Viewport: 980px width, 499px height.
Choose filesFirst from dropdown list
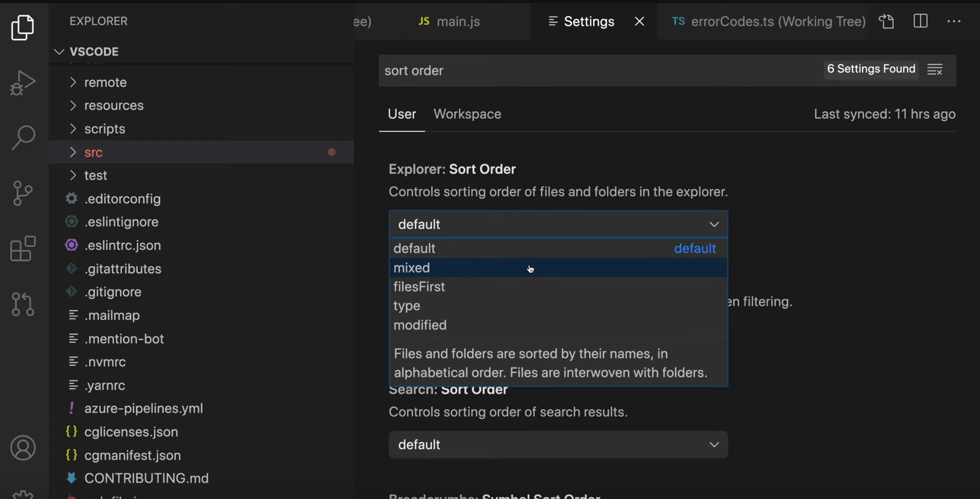coord(419,287)
